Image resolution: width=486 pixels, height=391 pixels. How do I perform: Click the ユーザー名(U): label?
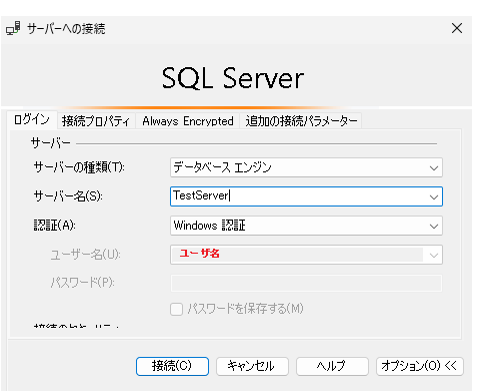(85, 255)
